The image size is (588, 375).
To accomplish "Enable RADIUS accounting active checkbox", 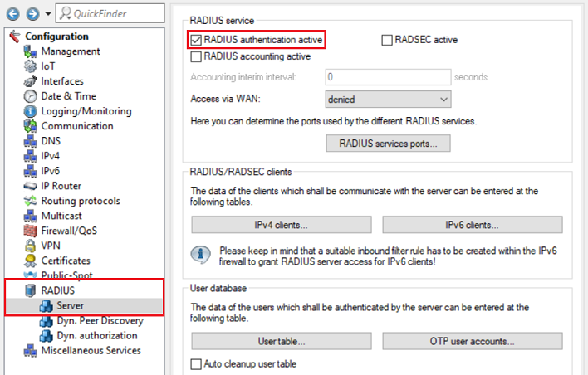I will pyautogui.click(x=196, y=57).
